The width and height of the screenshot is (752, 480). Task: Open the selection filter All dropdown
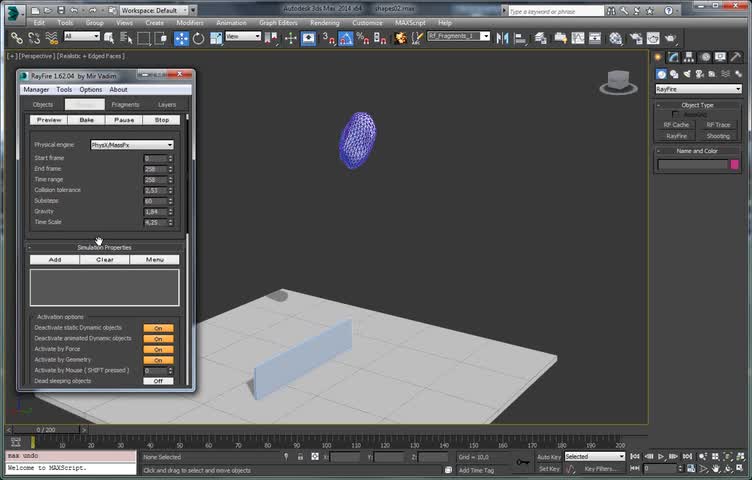point(82,36)
